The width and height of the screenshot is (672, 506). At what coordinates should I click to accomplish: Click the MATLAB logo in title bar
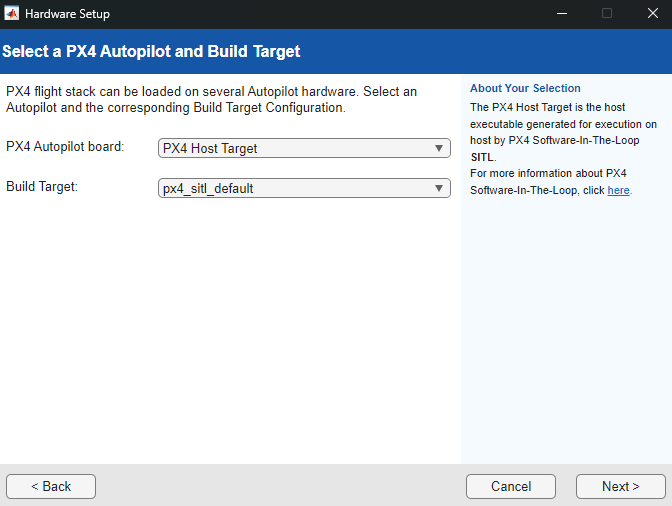pyautogui.click(x=12, y=14)
